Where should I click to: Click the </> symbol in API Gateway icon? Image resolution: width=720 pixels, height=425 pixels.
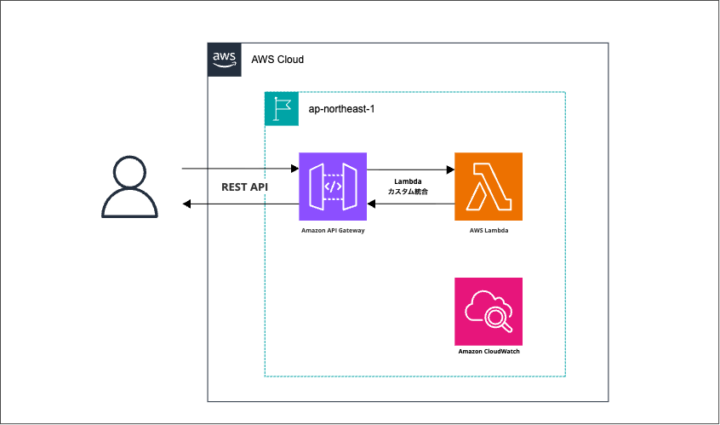point(332,187)
